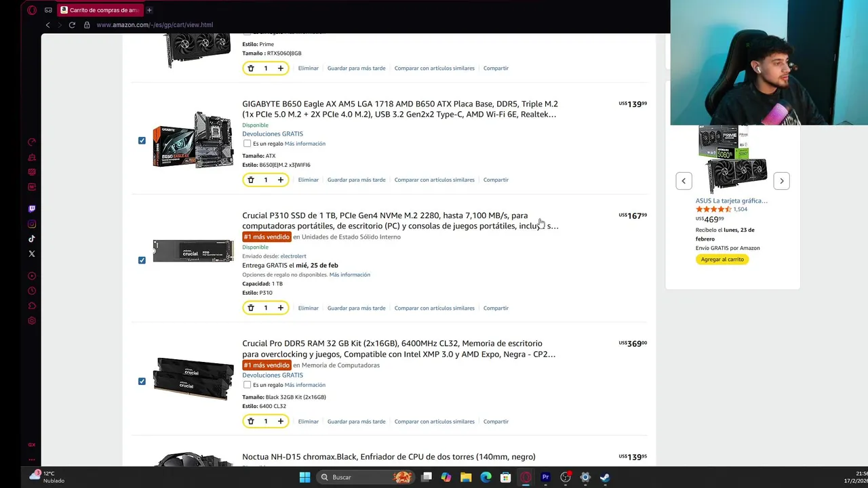Increase quantity of GIGABYTE B650 motherboard
Screen dimensions: 868x488
pos(281,180)
